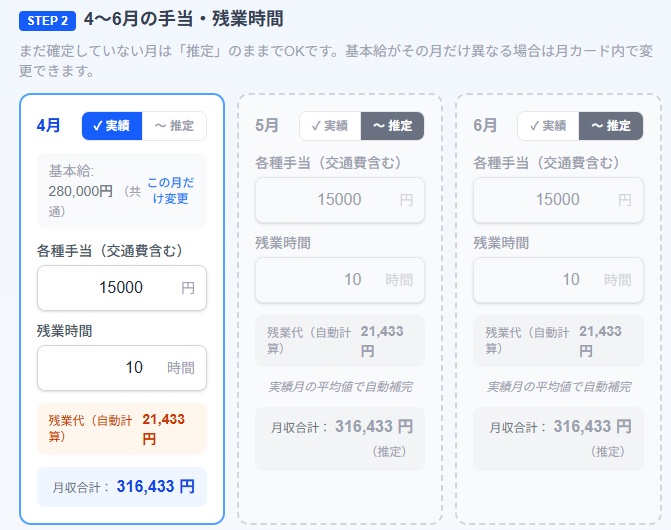
Task: Click the 6月 残業時間 input field
Action: (558, 280)
